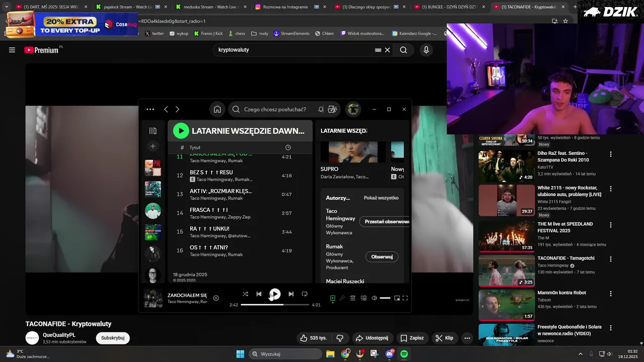Click the Udostępnij share button
The width and height of the screenshot is (644, 362).
(x=372, y=338)
